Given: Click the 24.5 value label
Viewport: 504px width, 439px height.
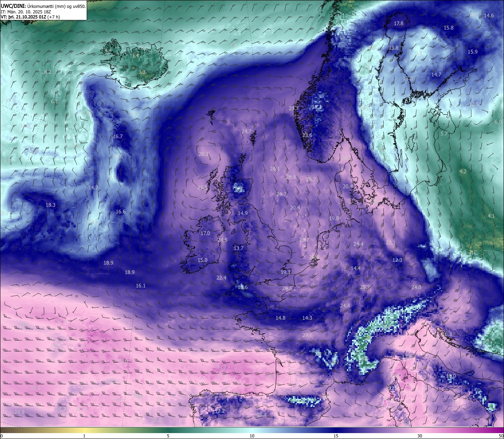Looking at the screenshot, I should (222, 240).
